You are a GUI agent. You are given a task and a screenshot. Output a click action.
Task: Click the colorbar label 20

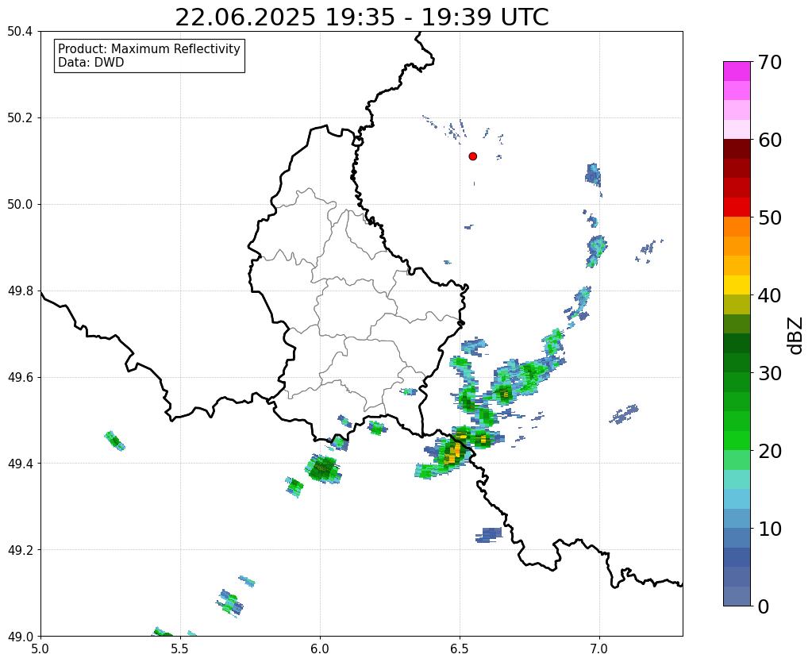(x=770, y=451)
